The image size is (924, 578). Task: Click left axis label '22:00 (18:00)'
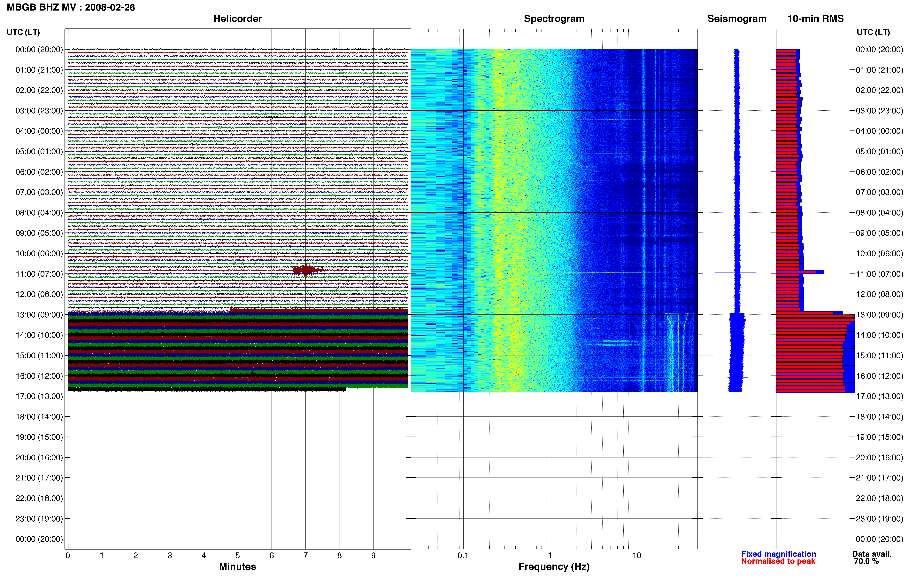(39, 498)
